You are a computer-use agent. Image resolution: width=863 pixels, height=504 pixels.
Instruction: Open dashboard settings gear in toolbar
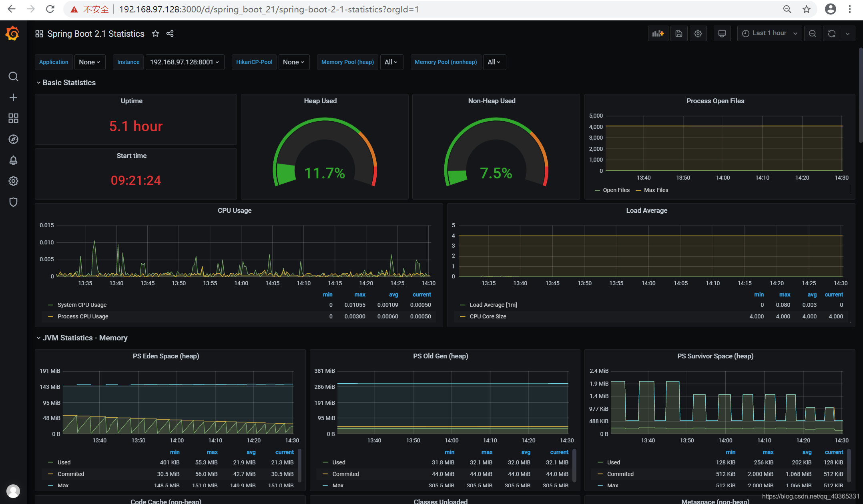click(x=698, y=34)
